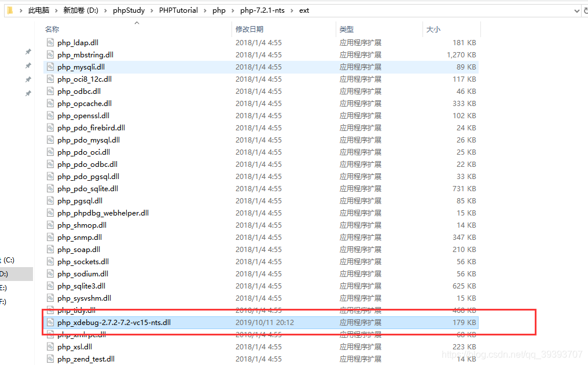
Task: Click the php_zend_test.dll file icon
Action: click(50, 359)
